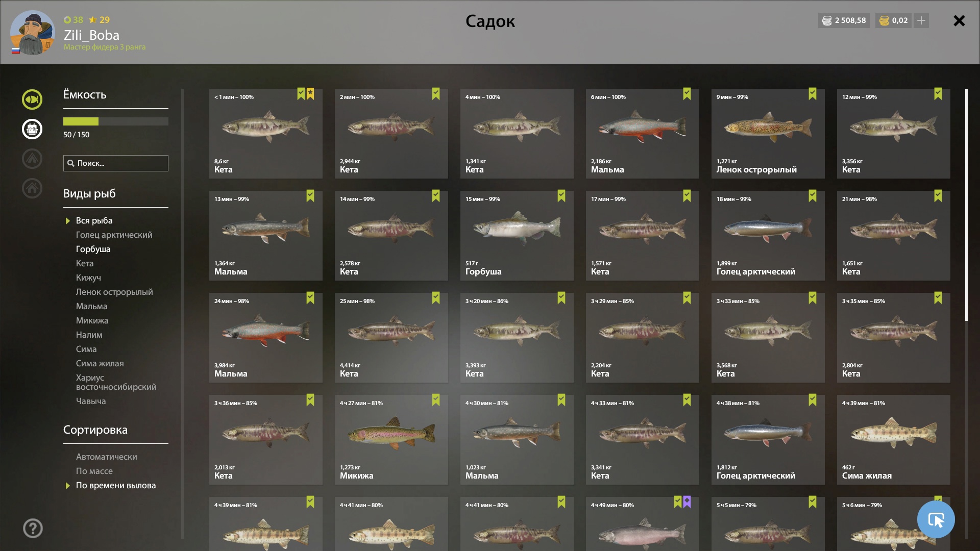Choose sorting По времени вылова
980x551 pixels.
(116, 485)
